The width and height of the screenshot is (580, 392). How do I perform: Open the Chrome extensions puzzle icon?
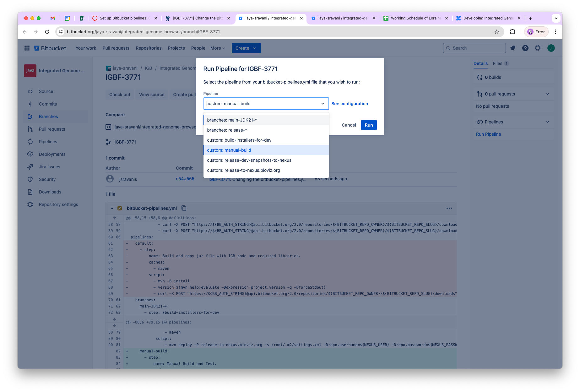[x=513, y=32]
